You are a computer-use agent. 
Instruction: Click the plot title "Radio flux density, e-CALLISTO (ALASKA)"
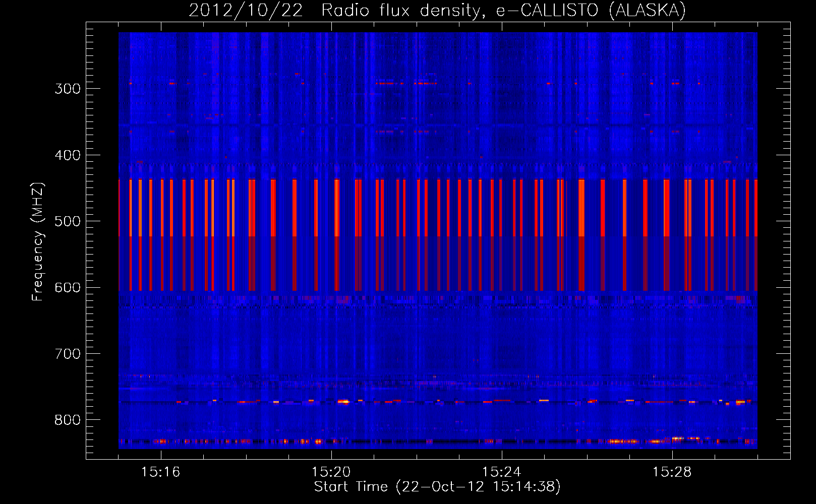[503, 11]
